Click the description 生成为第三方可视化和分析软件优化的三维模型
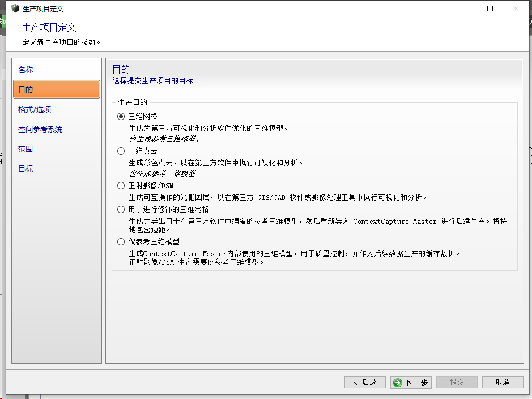This screenshot has height=399, width=532. (208, 128)
